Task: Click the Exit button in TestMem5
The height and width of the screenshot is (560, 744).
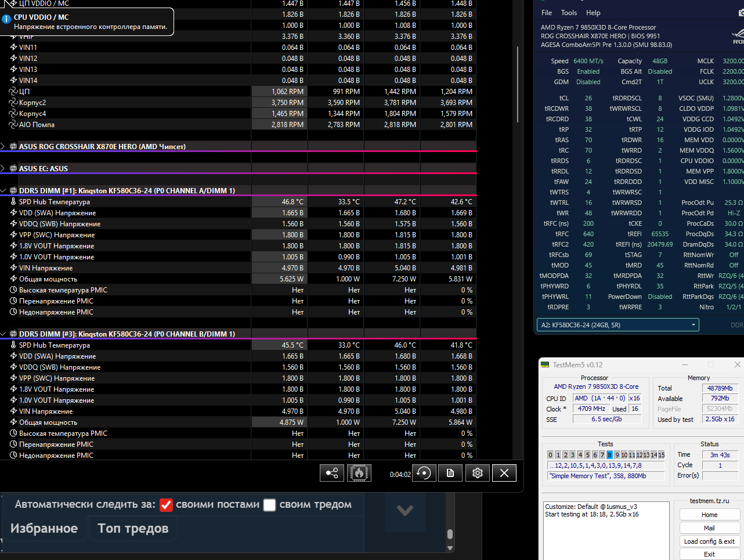Action: click(x=709, y=554)
